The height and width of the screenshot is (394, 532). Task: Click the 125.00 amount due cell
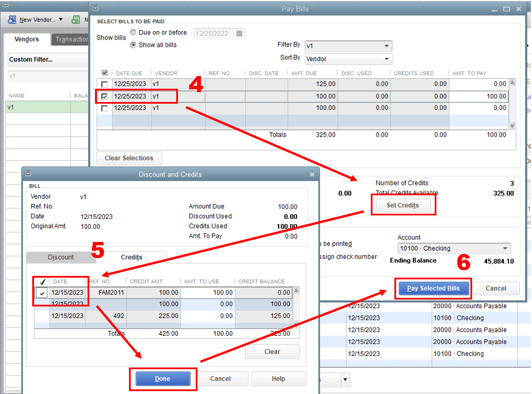tap(312, 84)
